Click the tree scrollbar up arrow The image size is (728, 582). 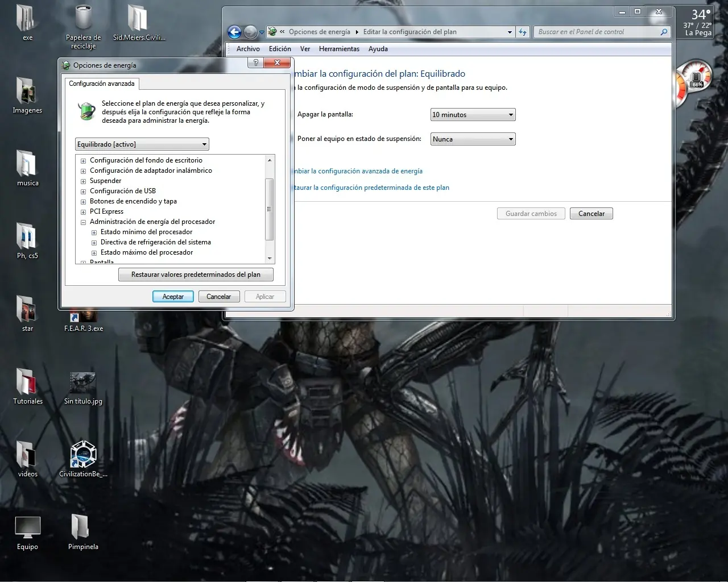[x=270, y=160]
